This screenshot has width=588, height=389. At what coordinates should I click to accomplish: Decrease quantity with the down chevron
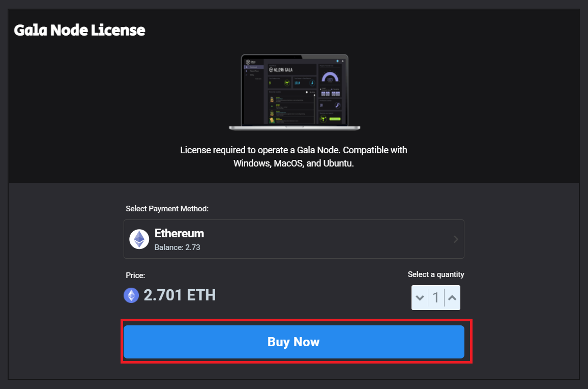point(420,298)
